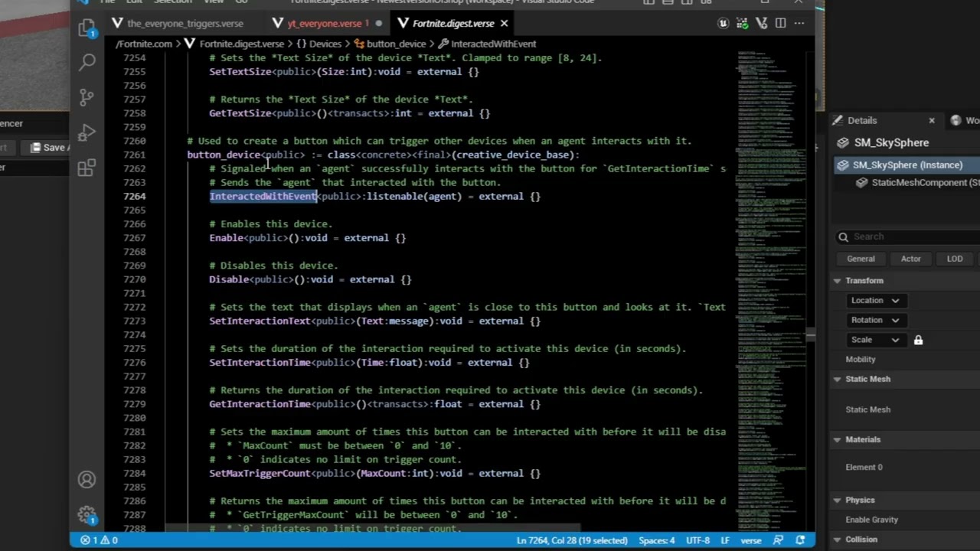Open the feedback icon in status bar
This screenshot has width=980, height=551.
point(779,540)
